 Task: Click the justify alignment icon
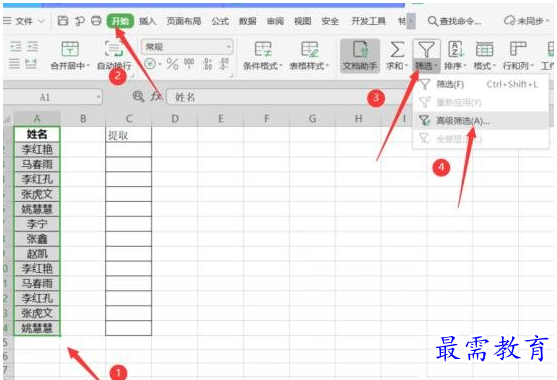click(x=14, y=64)
